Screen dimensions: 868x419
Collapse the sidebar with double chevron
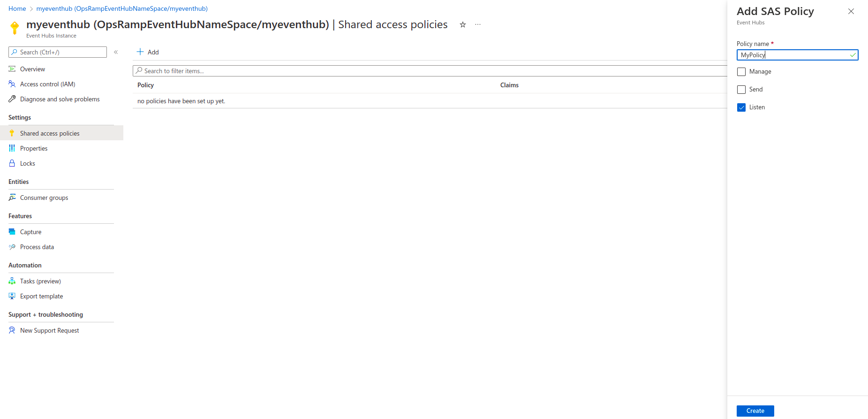[x=116, y=52]
